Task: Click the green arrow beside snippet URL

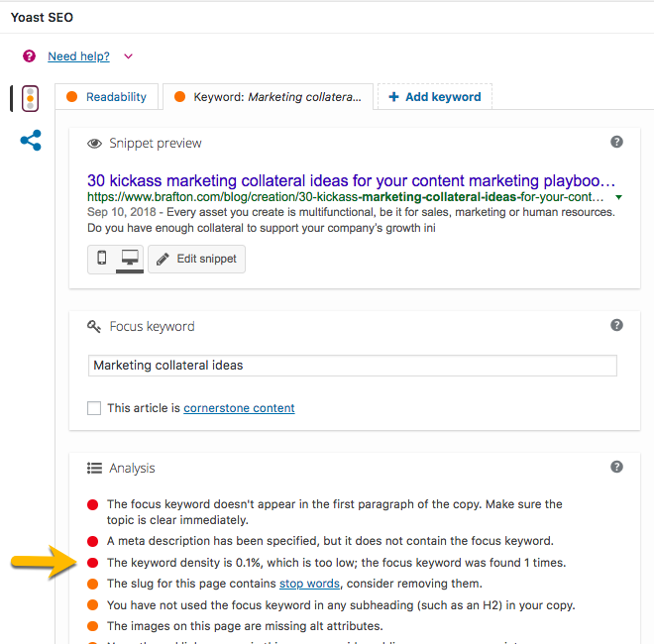Action: (x=619, y=197)
